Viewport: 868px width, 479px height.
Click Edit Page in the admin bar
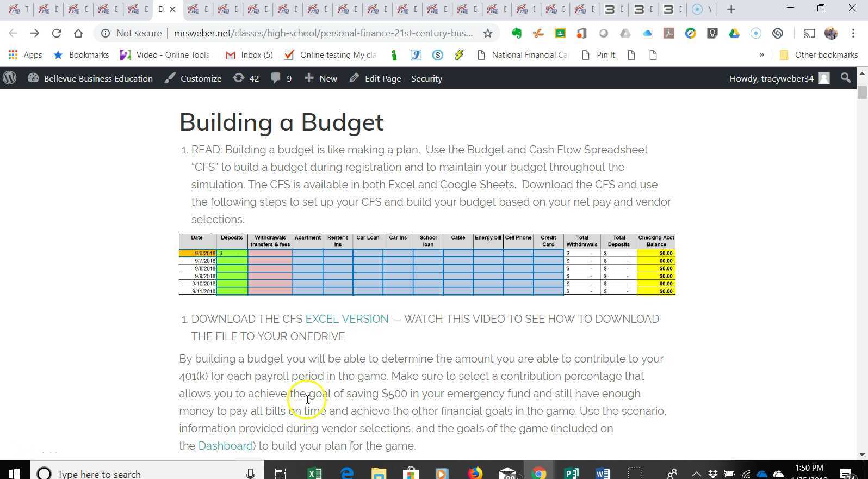[375, 78]
